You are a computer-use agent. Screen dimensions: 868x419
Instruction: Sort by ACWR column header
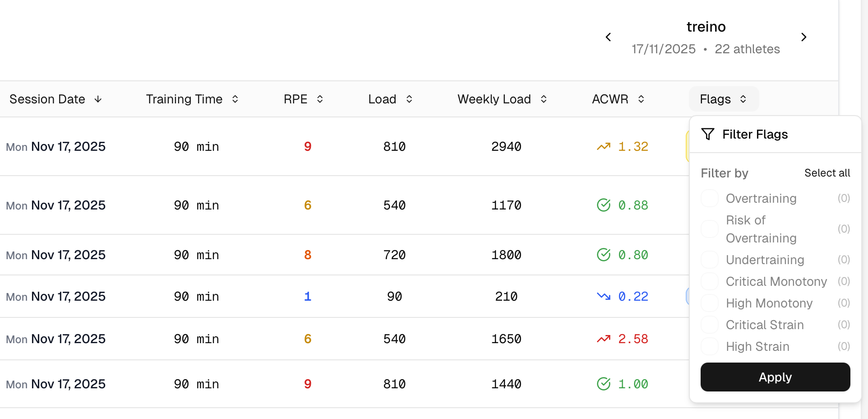618,99
